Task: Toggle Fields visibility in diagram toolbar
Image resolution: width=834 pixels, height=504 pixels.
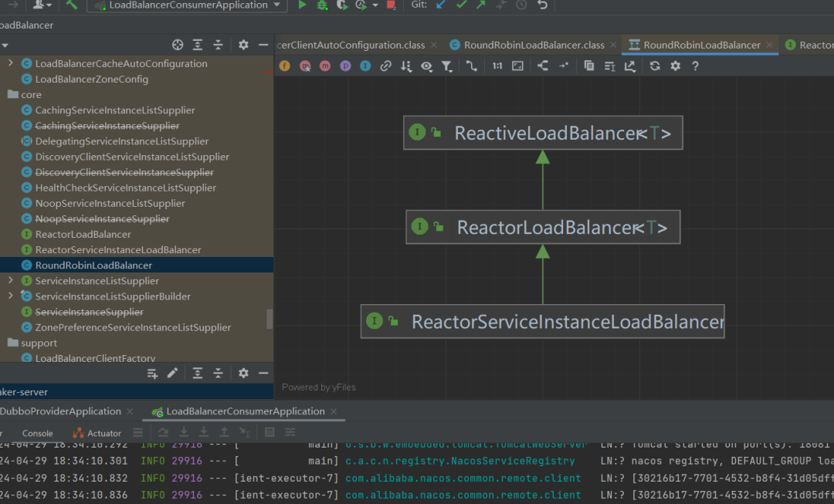Action: (284, 66)
